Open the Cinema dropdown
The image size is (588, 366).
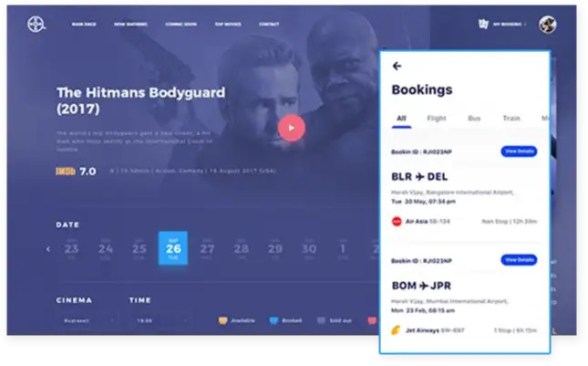pos(88,320)
